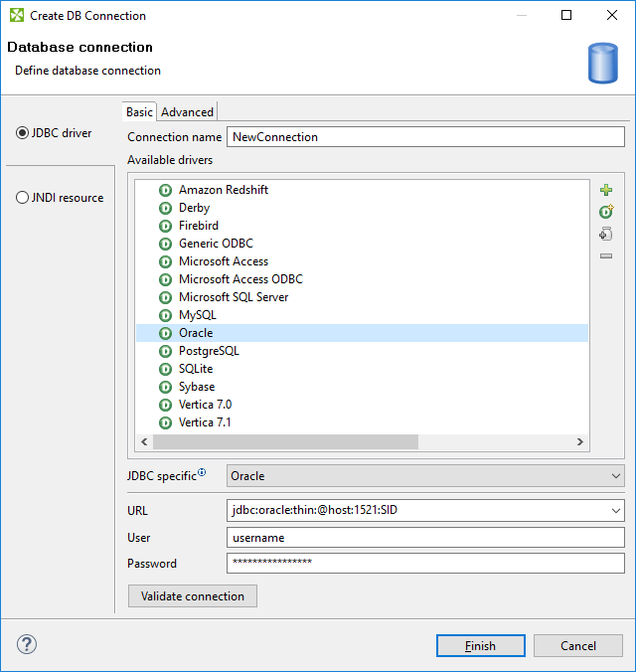Select Derby in the drivers list
The height and width of the screenshot is (672, 636).
pos(194,208)
